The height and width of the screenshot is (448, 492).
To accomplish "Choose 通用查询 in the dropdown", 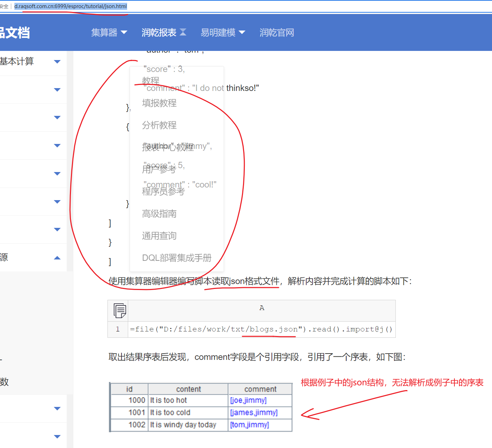I will pos(159,236).
